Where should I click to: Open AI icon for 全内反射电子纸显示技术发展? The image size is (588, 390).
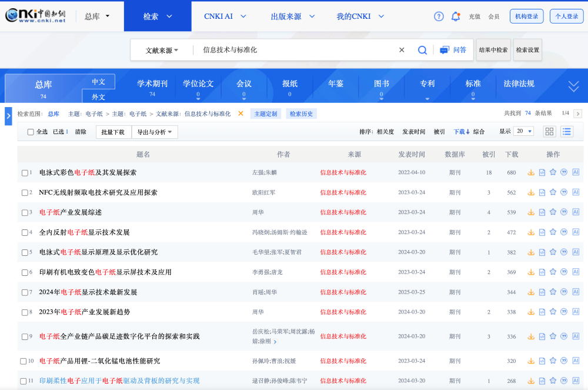click(576, 232)
